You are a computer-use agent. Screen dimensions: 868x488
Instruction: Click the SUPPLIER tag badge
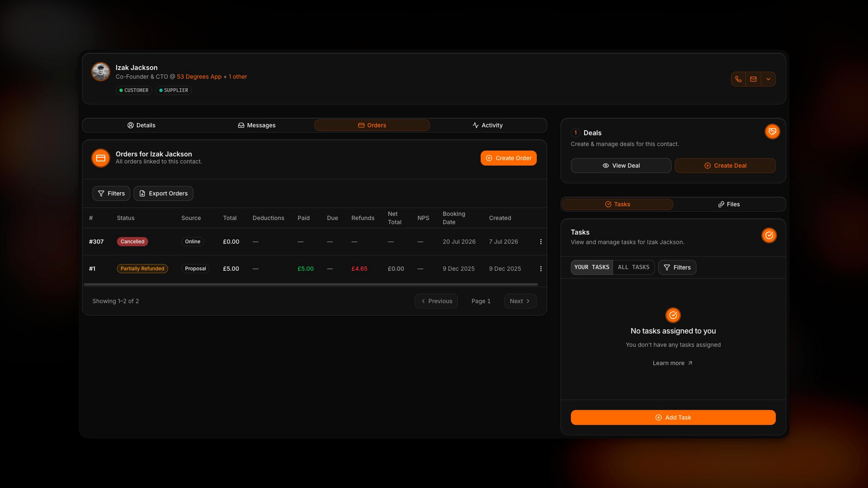tap(174, 90)
